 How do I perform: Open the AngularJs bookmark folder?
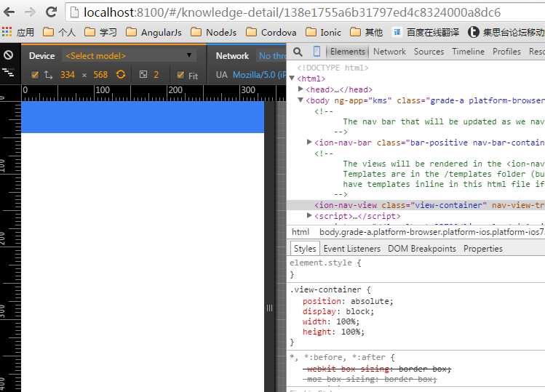(x=154, y=32)
